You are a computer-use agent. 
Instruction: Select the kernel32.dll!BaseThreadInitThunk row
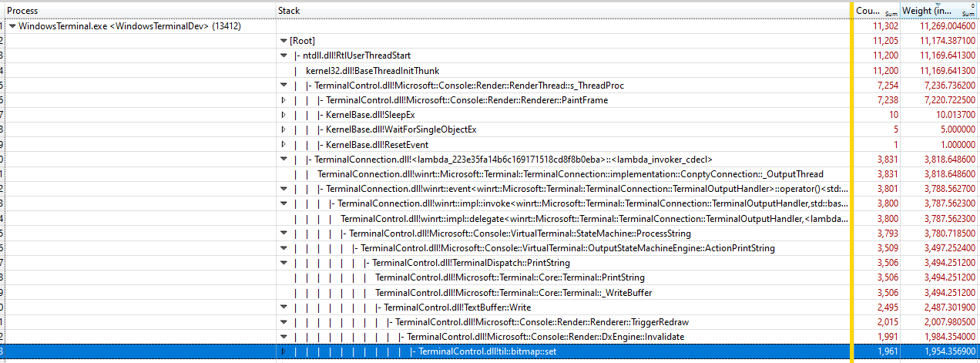[x=489, y=71]
